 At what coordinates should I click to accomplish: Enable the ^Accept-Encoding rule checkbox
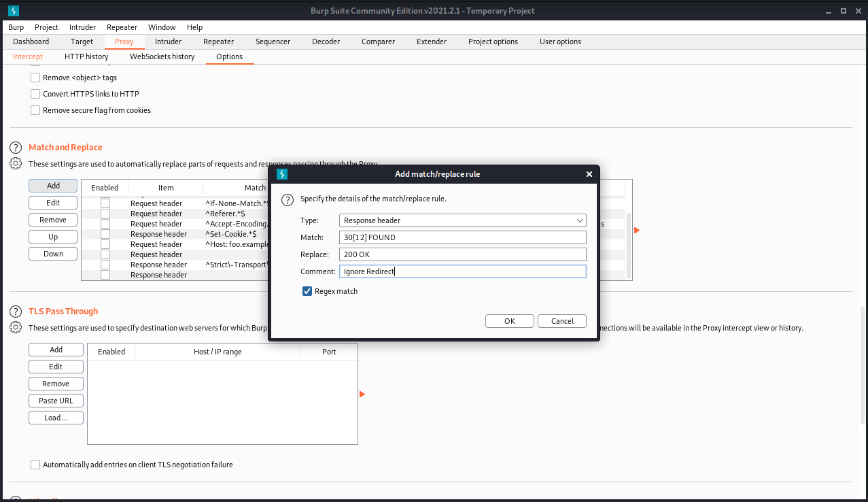click(x=105, y=224)
